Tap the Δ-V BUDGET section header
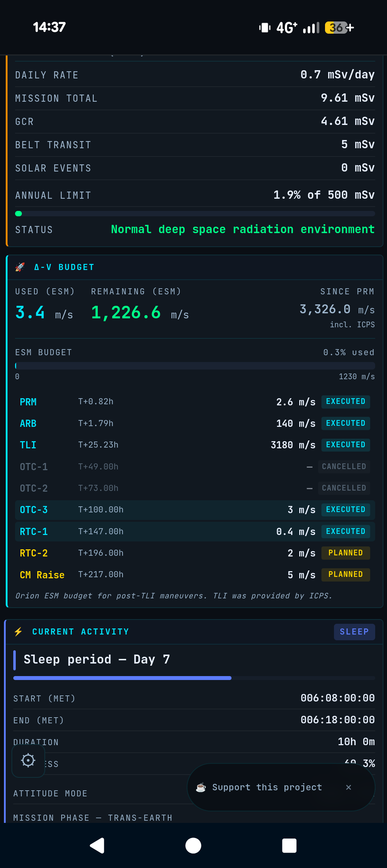387x868 pixels. [64, 267]
